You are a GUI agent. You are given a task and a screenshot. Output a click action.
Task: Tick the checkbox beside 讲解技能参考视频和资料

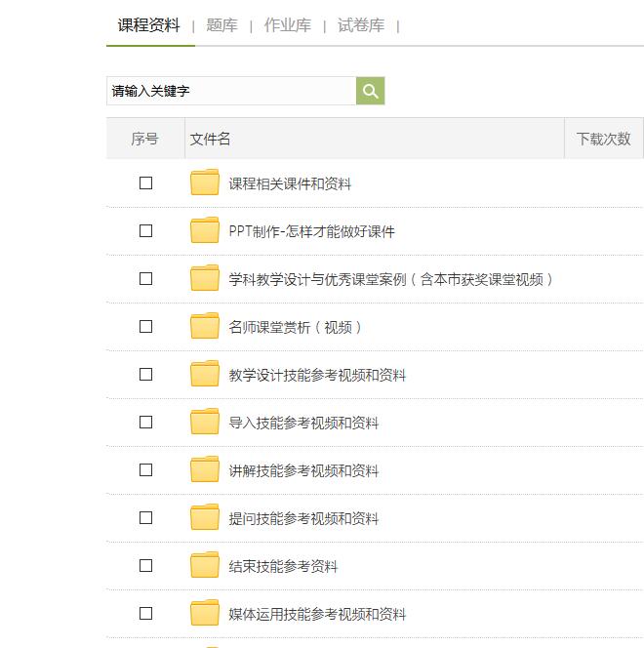coord(146,469)
